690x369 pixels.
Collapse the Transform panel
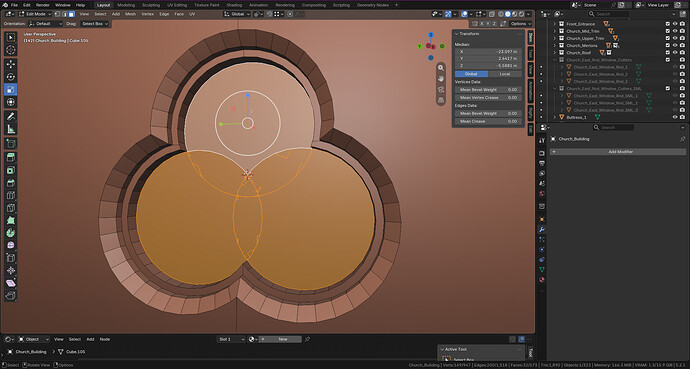(457, 34)
